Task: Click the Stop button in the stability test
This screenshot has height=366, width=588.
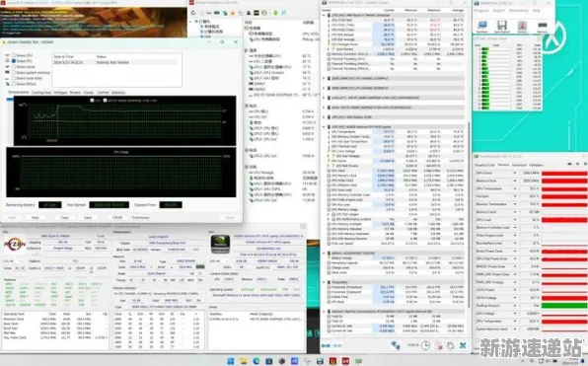Action: click(x=35, y=217)
